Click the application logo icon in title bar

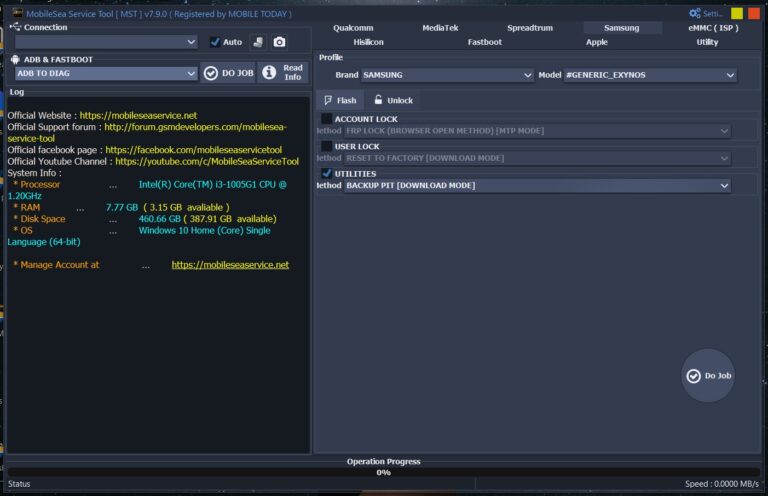(17, 14)
